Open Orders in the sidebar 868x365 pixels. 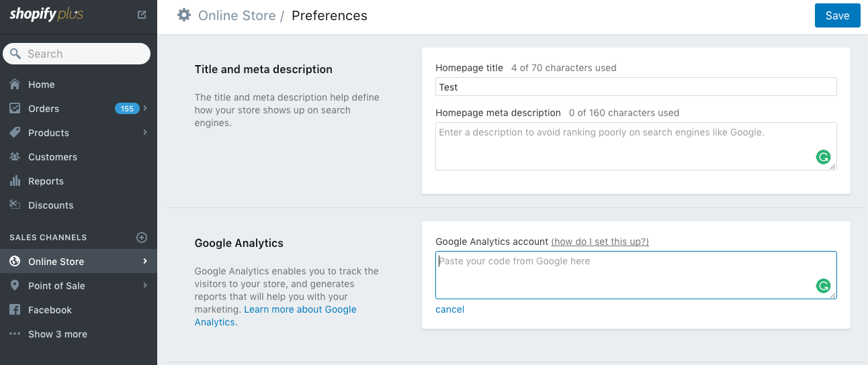44,109
